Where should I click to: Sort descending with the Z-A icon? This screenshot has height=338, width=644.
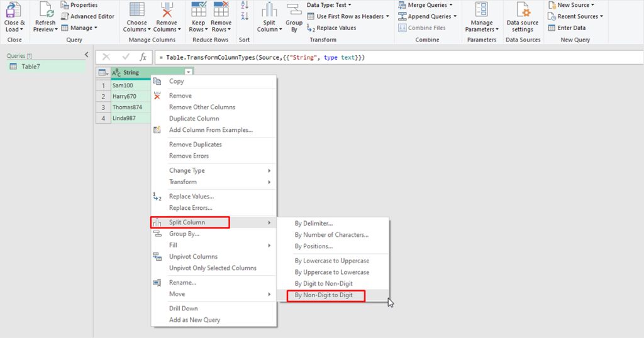(x=245, y=16)
